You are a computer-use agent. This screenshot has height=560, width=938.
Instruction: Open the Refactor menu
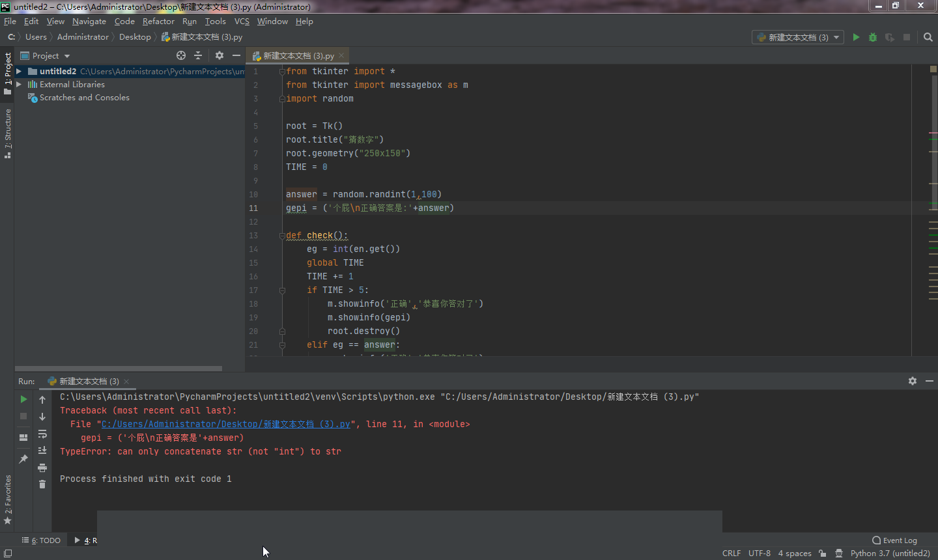[158, 21]
